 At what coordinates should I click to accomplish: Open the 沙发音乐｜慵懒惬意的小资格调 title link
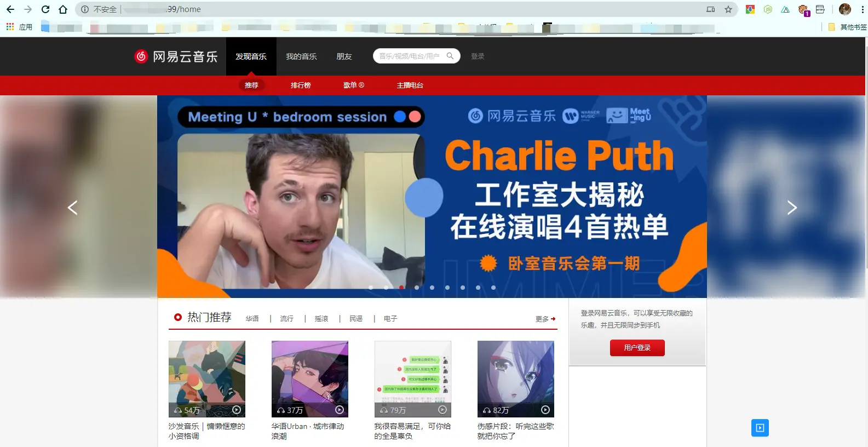pyautogui.click(x=206, y=431)
